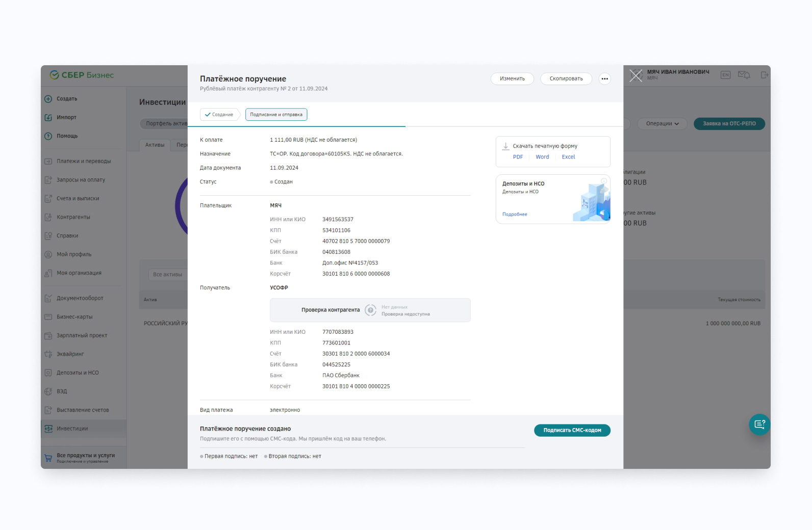Click the Помощь question mark icon
Viewport: 812px width, 530px height.
coord(48,136)
